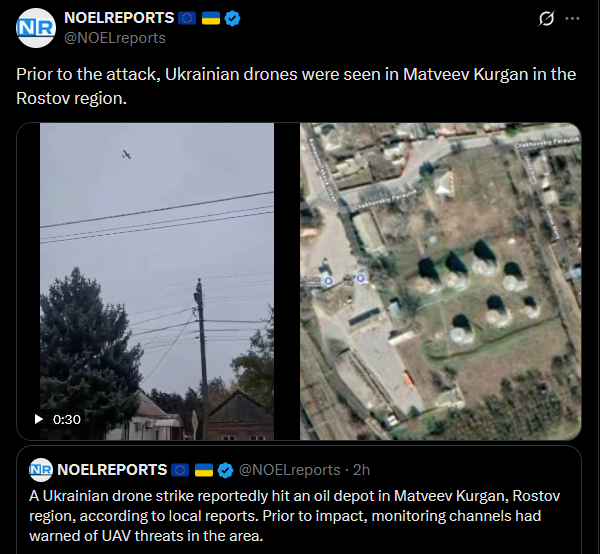Play the 0:30 drone video

(39, 419)
